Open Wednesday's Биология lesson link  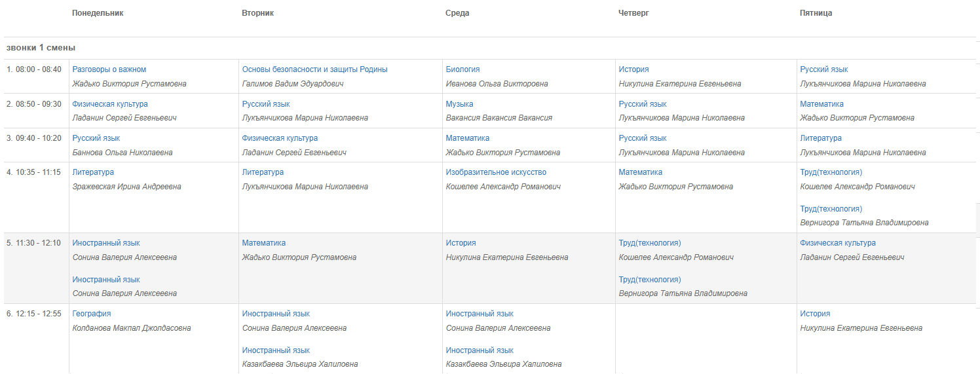pyautogui.click(x=463, y=69)
